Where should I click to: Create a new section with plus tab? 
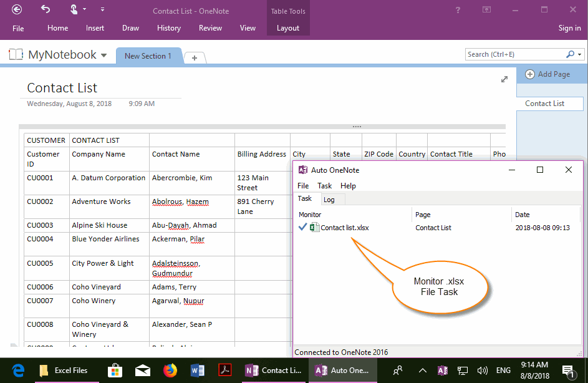[x=195, y=58]
